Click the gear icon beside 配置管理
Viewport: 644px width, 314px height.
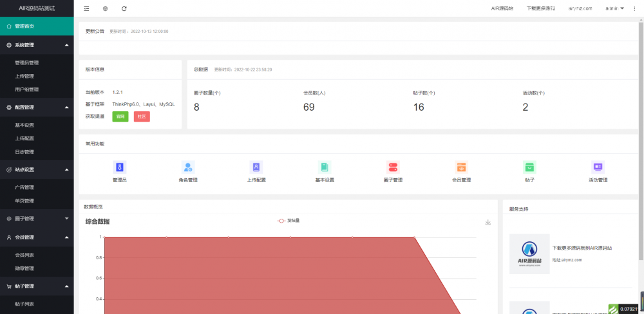pyautogui.click(x=9, y=107)
